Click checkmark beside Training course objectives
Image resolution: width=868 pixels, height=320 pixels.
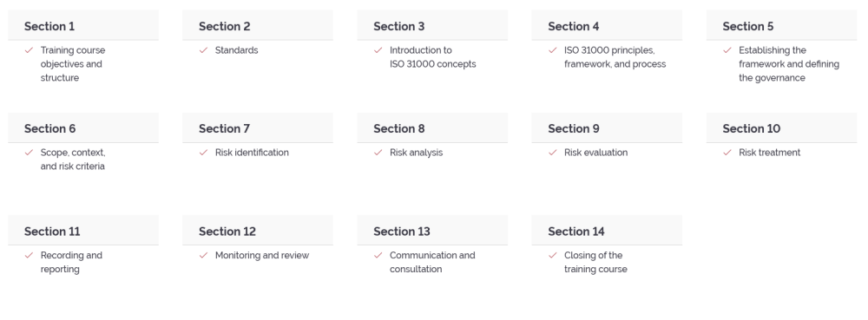(29, 50)
